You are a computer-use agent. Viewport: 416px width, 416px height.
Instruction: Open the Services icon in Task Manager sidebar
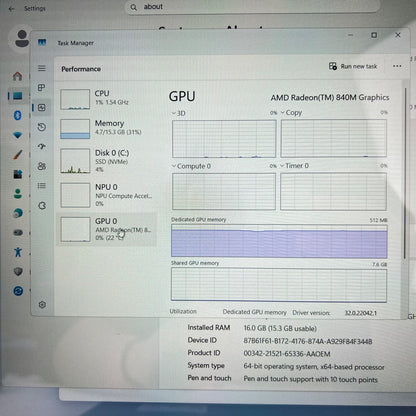[42, 206]
